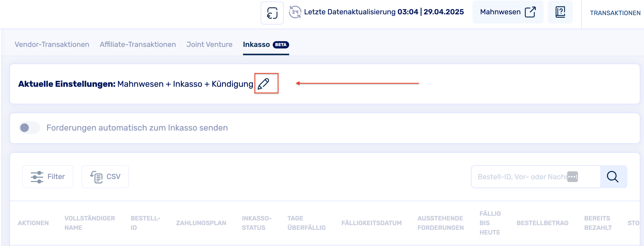
Task: Export the table as CSV
Action: pos(105,177)
